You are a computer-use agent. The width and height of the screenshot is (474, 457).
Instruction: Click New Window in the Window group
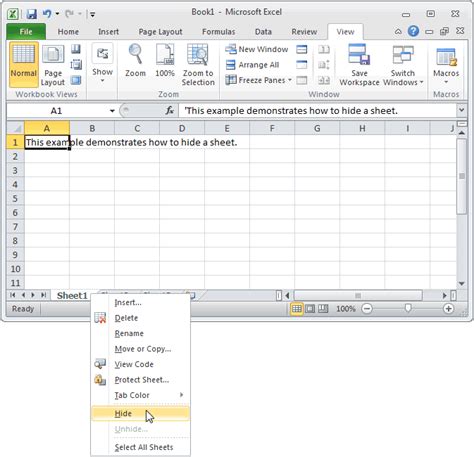pos(256,49)
